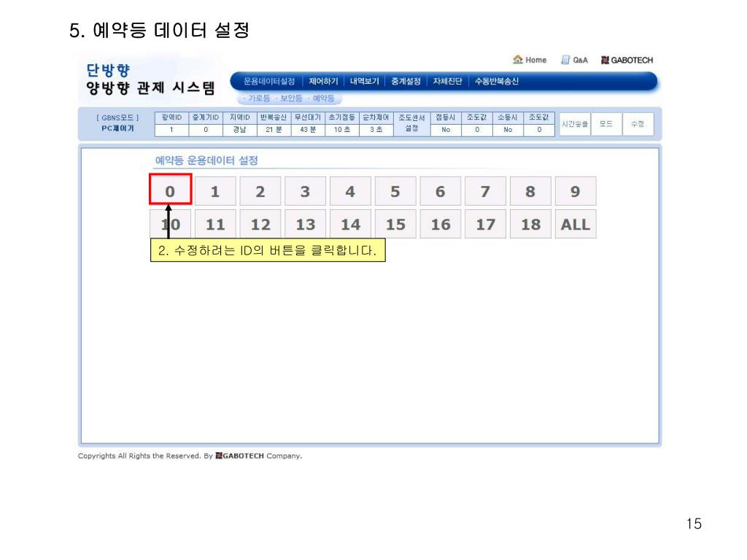Click the ID 0 button
This screenshot has height=560, width=747.
tap(170, 191)
